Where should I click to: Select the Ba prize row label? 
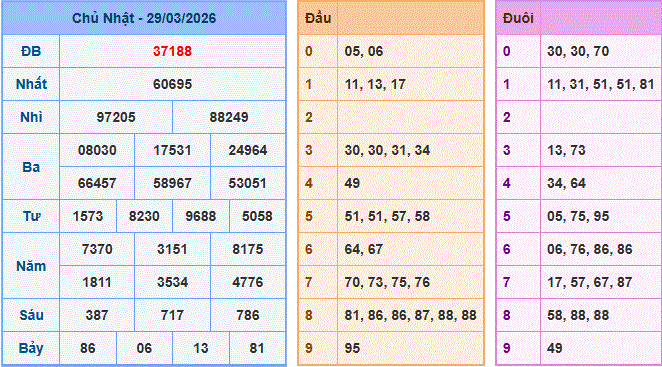[x=31, y=167]
